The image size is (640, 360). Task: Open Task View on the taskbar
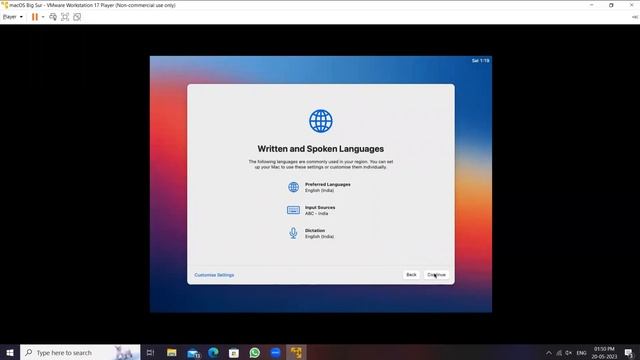point(150,352)
